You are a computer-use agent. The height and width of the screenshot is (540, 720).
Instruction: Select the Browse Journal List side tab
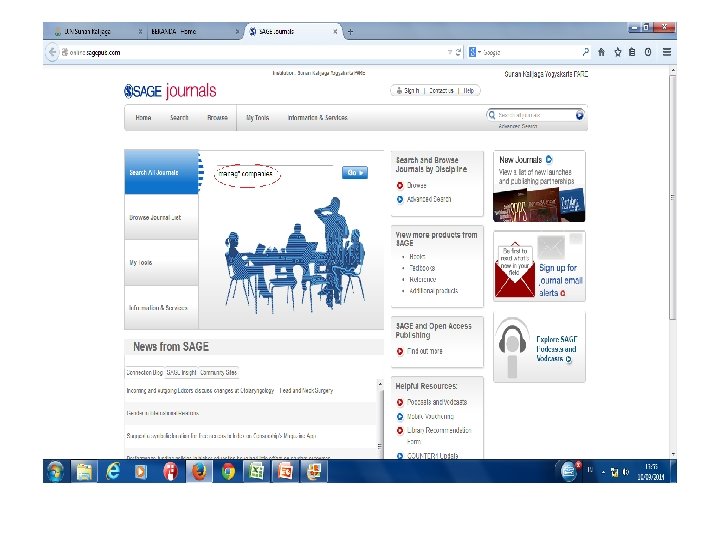coord(161,217)
